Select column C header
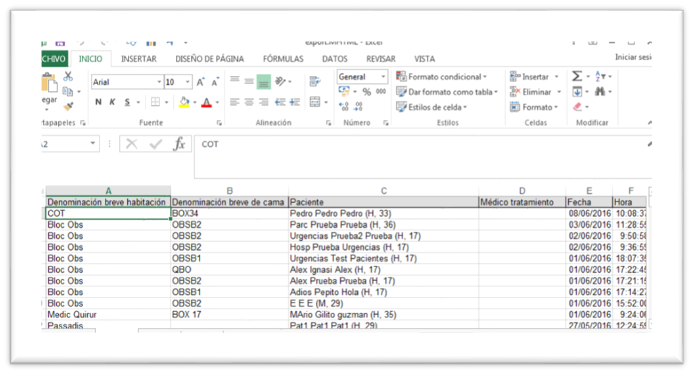The height and width of the screenshot is (374, 693). pyautogui.click(x=384, y=191)
